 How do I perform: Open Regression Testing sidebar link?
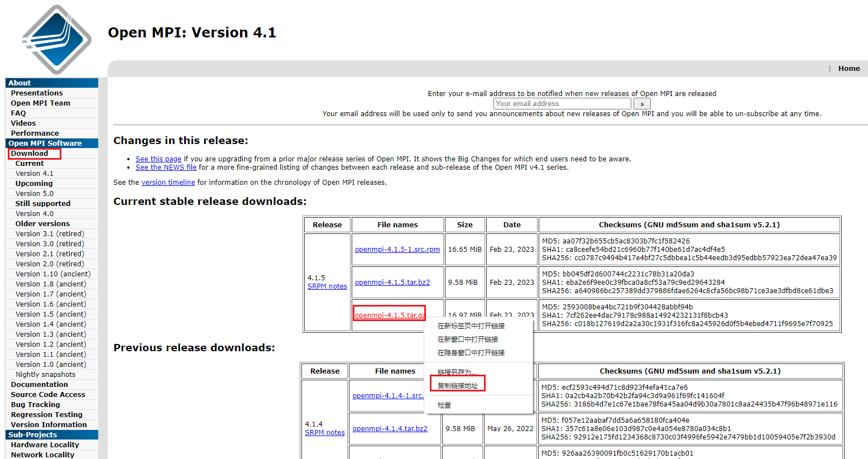coord(47,415)
